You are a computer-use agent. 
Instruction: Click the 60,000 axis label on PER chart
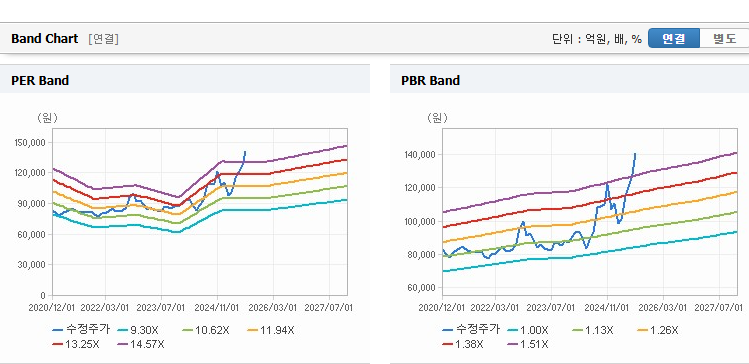click(x=32, y=234)
